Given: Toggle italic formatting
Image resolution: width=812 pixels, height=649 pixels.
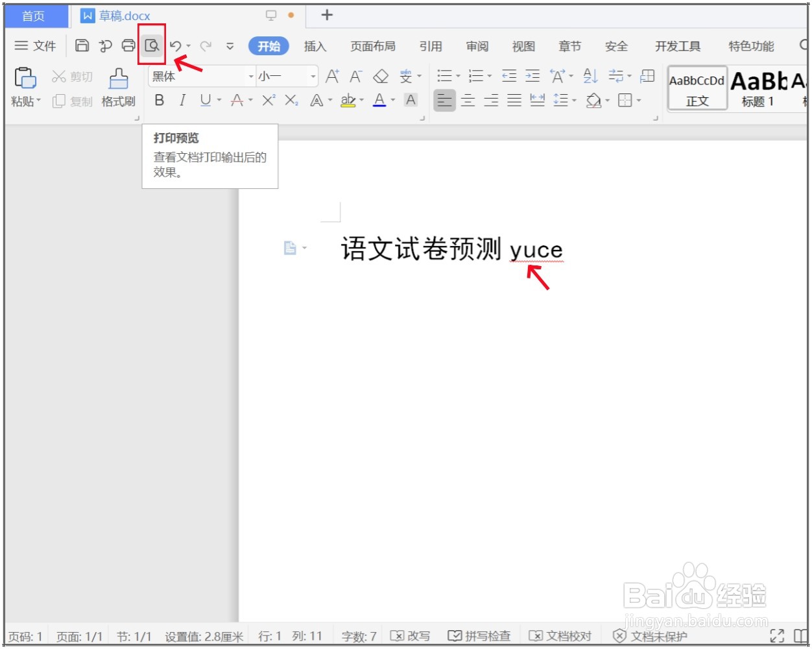Looking at the screenshot, I should click(182, 101).
